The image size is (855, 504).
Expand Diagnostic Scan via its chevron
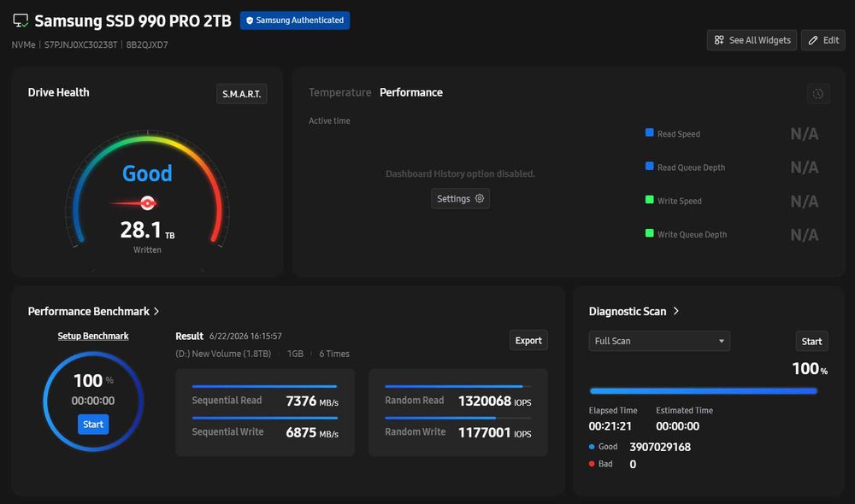tap(676, 311)
